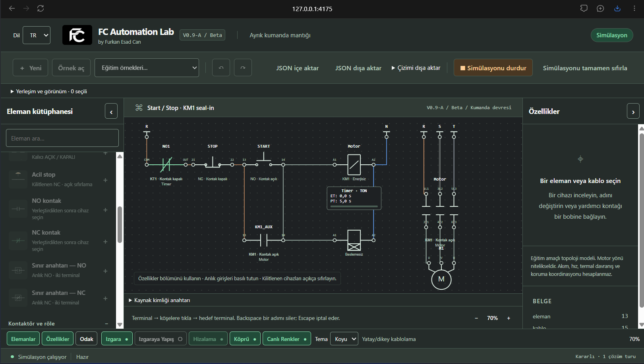
Task: Reload the page with the refresh icon
Action: tap(41, 8)
